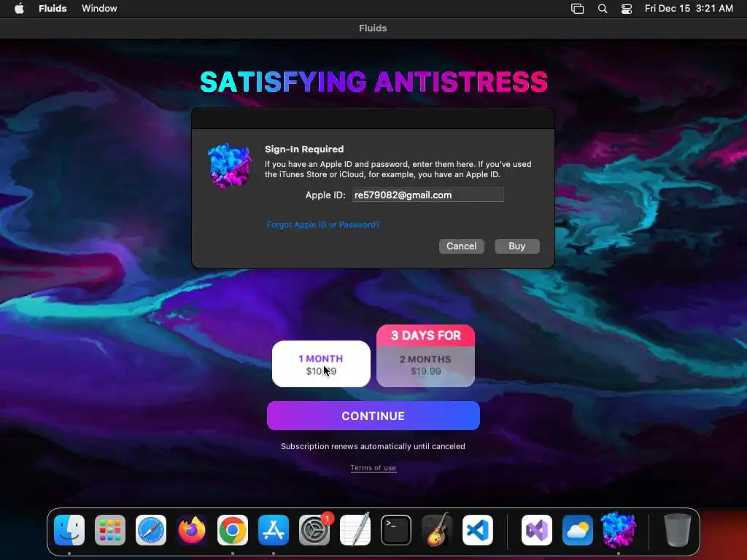
Task: Open the Terms of use link
Action: tap(373, 468)
